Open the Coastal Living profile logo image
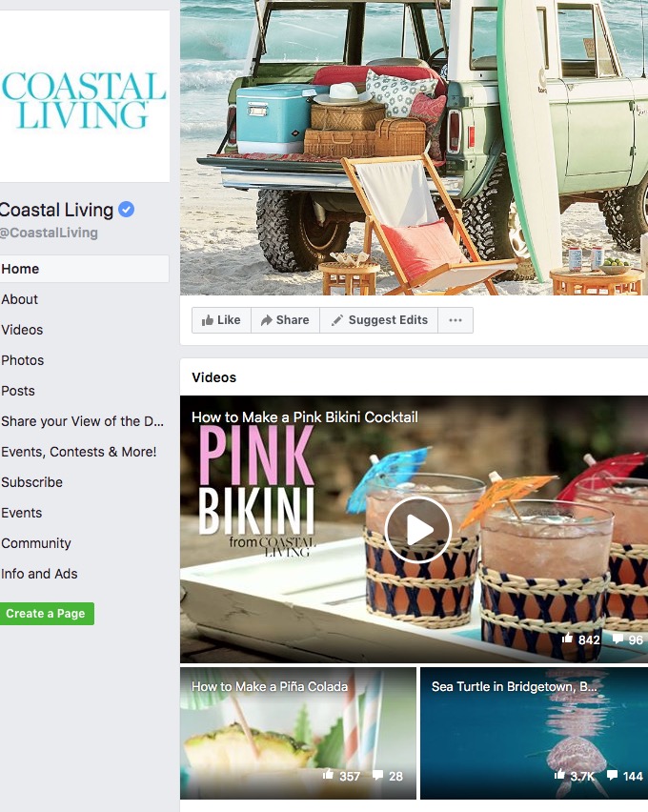 point(85,96)
